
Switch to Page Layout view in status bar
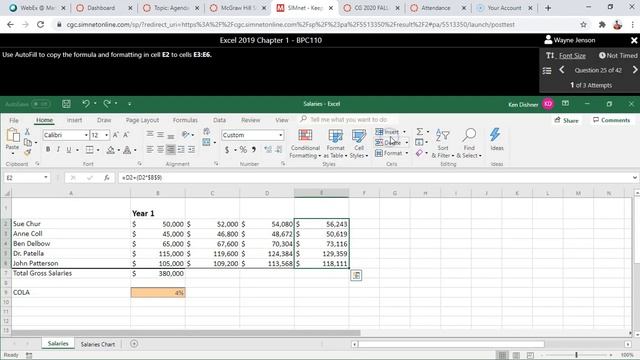(516, 355)
